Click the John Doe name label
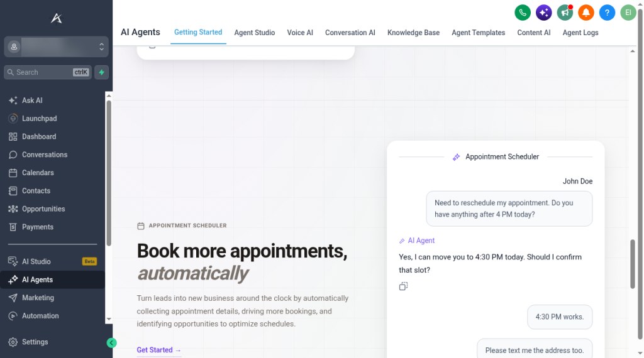Image resolution: width=644 pixels, height=358 pixels. coord(577,182)
